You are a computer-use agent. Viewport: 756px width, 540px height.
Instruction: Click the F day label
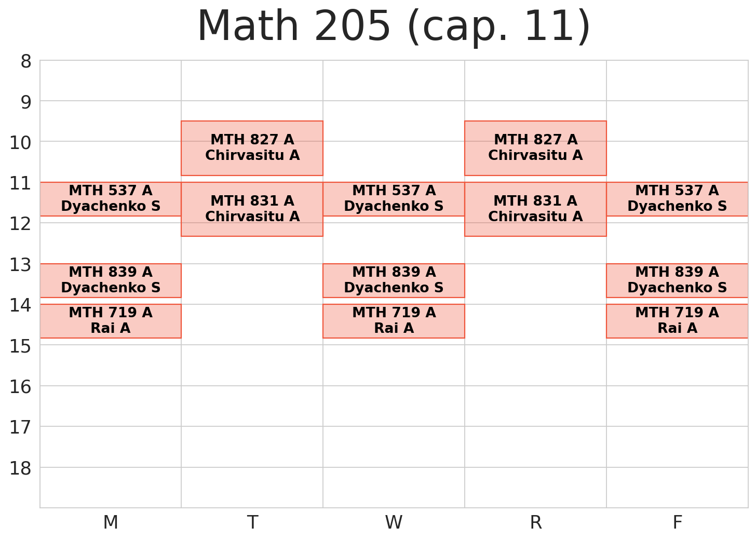coord(677,522)
